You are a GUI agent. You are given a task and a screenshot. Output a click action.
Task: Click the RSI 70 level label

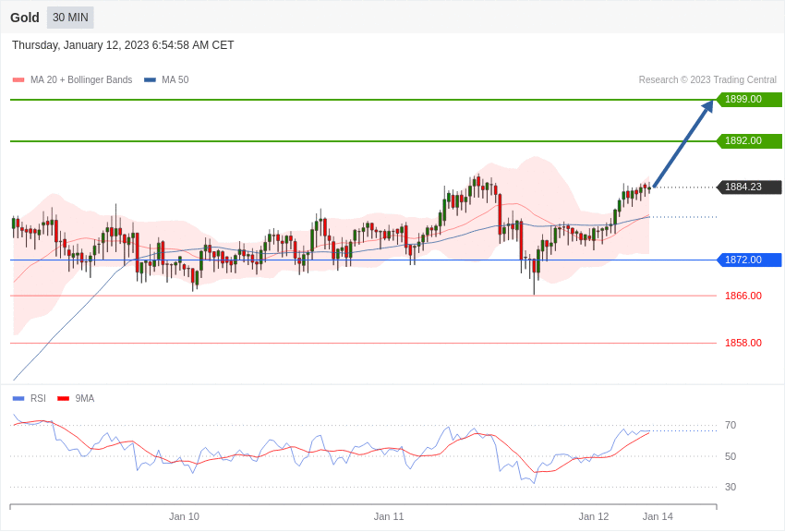point(731,426)
